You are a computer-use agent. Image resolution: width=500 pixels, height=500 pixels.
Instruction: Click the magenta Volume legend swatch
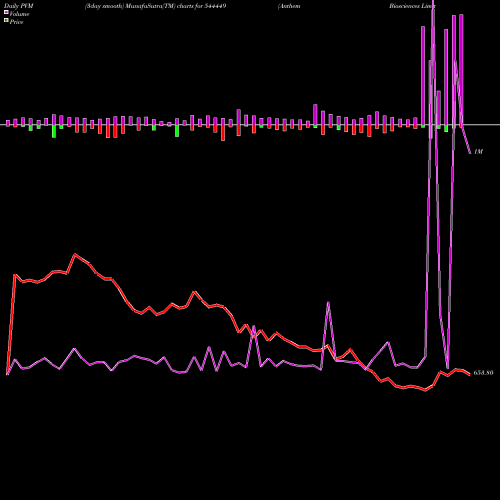click(6, 12)
